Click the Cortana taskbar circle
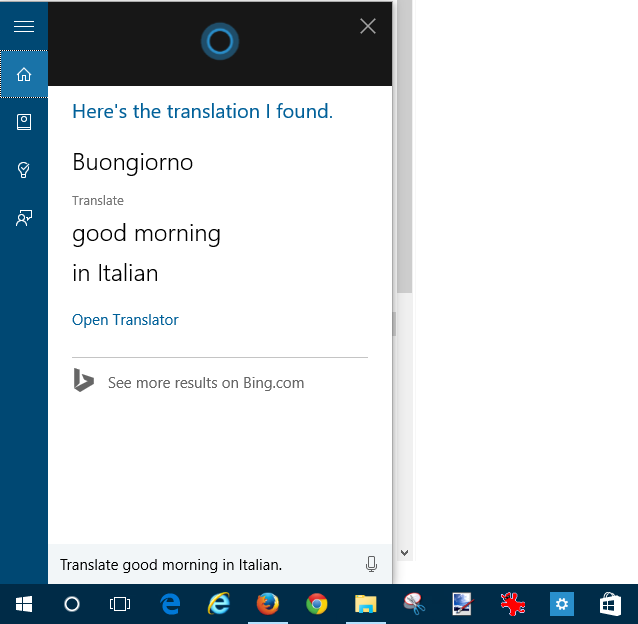 72,604
